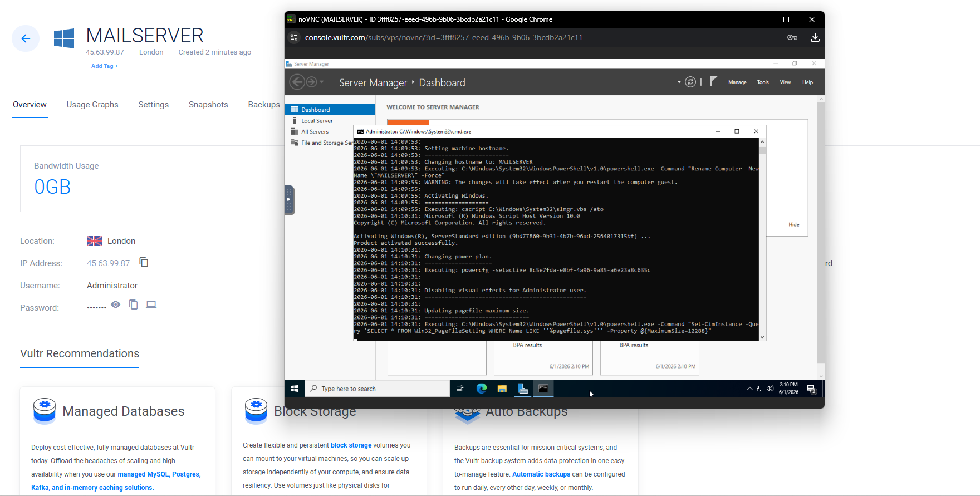The image size is (980, 496).
Task: Click the network tray icon
Action: pos(760,389)
